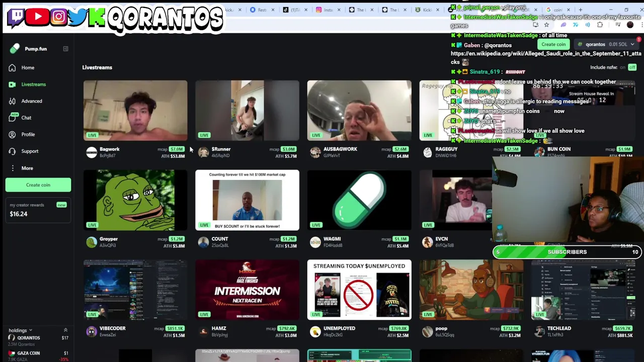Click the Support headset icon

click(x=12, y=151)
